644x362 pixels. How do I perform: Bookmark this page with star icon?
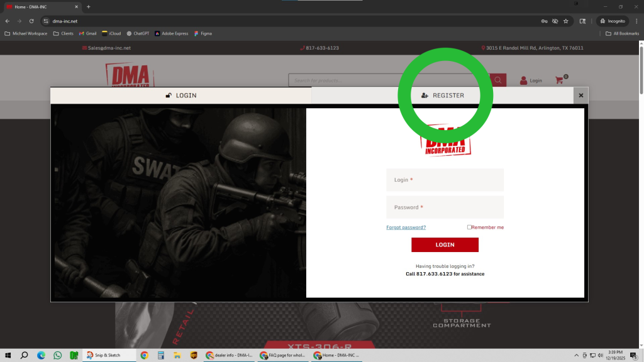tap(565, 21)
